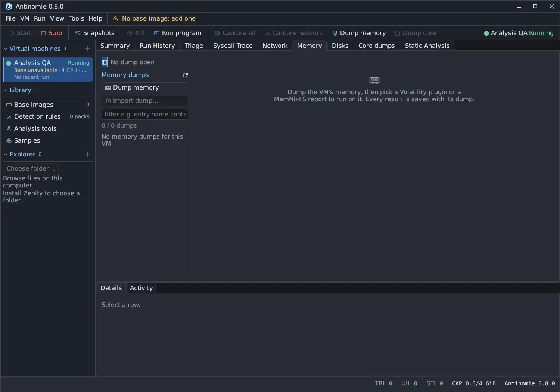The width and height of the screenshot is (560, 392).
Task: Click Run program in toolbar
Action: [x=178, y=33]
